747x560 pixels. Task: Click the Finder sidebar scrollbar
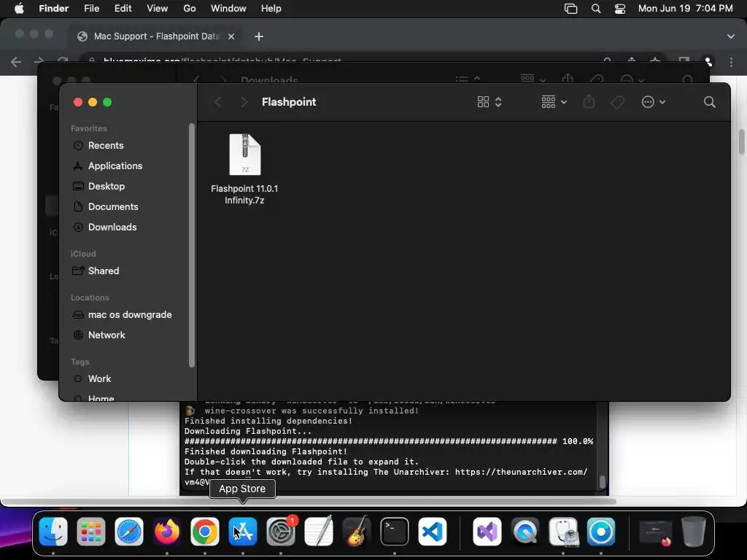(192, 245)
